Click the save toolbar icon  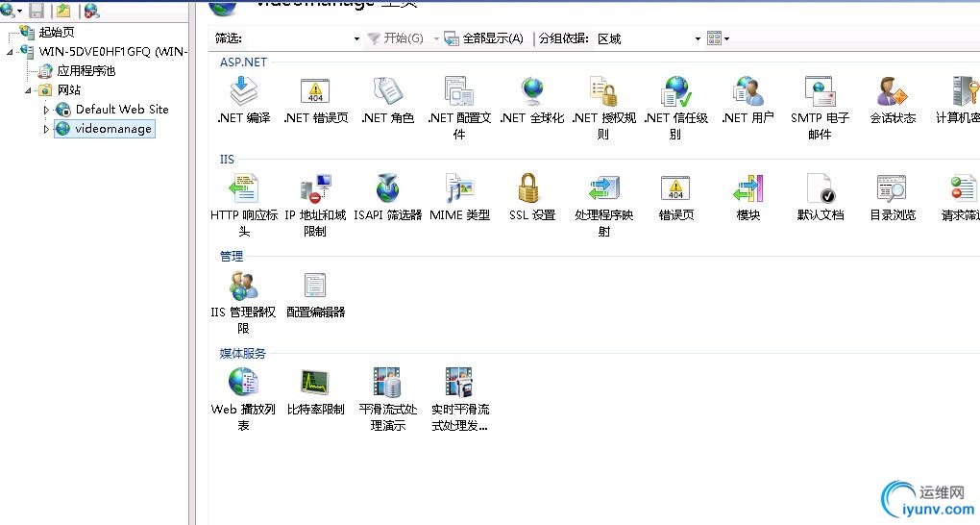[x=37, y=10]
